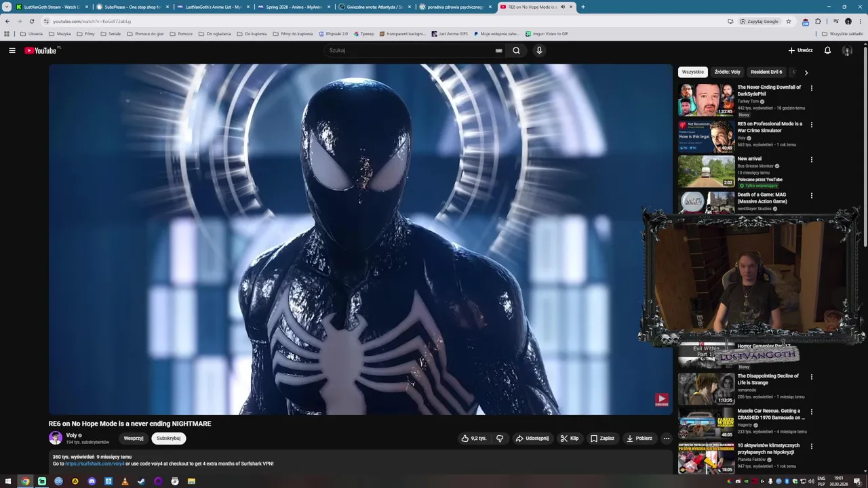Viewport: 868px width, 488px height.
Task: Open the taskbar clock showing 19:01
Action: (839, 481)
